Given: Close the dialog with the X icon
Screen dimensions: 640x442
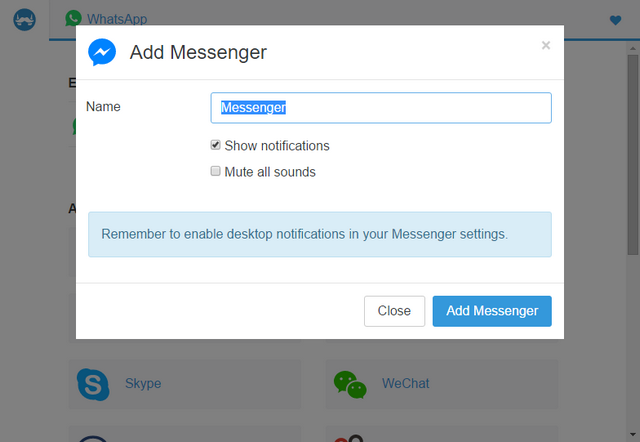Looking at the screenshot, I should tap(546, 45).
